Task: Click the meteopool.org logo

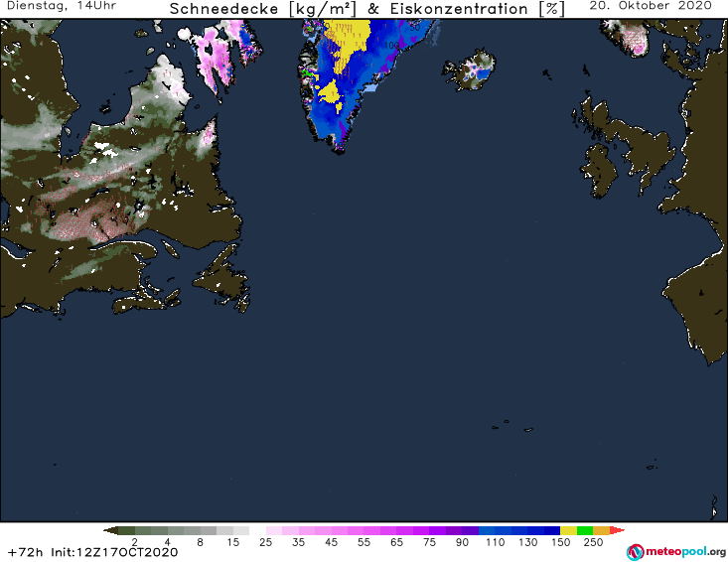Action: point(676,552)
